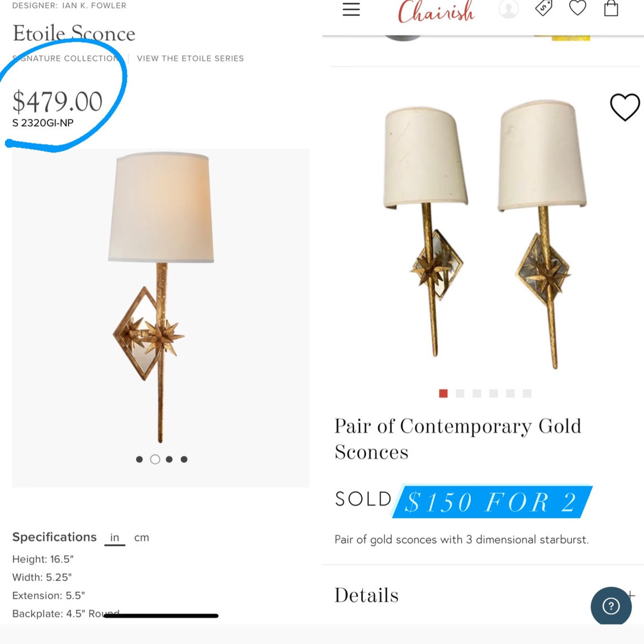The height and width of the screenshot is (644, 644).
Task: Expand the Details section
Action: tap(366, 595)
